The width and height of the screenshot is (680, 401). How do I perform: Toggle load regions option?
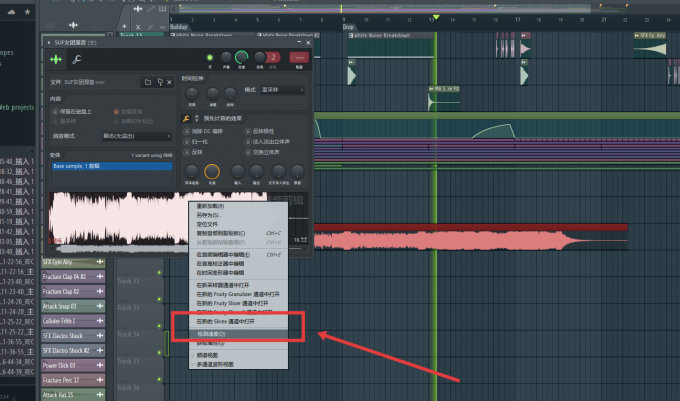116,112
